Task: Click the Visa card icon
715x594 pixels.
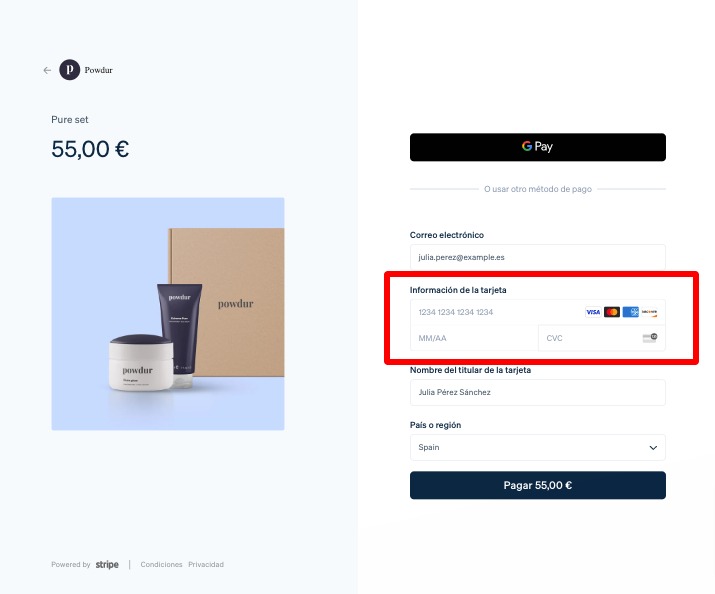Action: click(593, 312)
